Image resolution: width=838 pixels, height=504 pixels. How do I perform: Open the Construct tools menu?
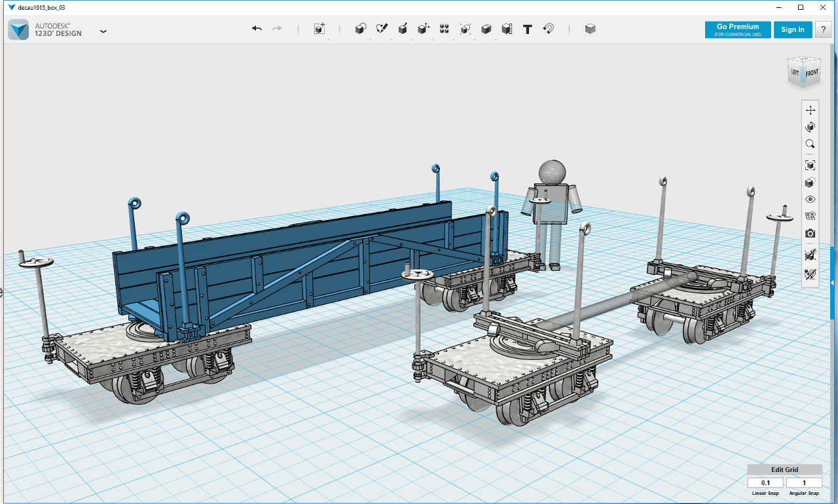pos(403,29)
